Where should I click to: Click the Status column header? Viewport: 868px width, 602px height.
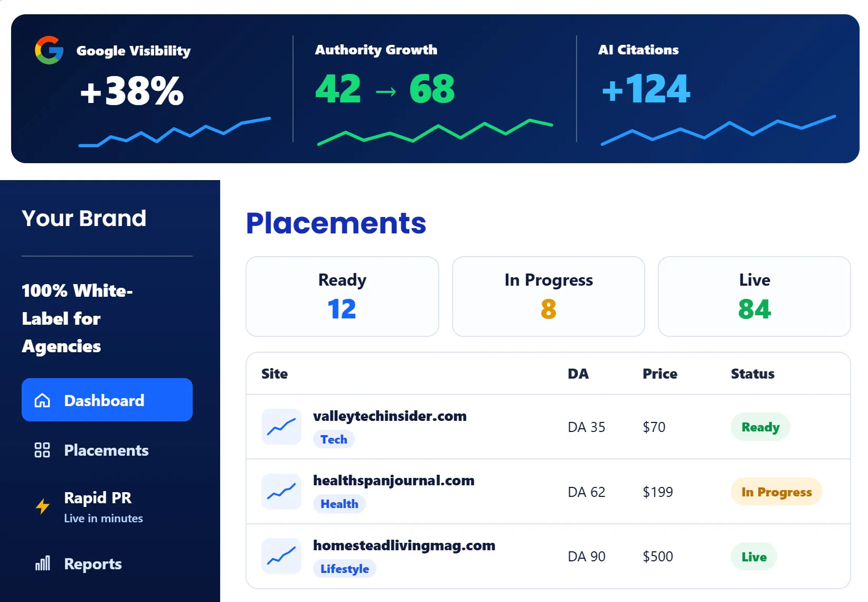753,374
